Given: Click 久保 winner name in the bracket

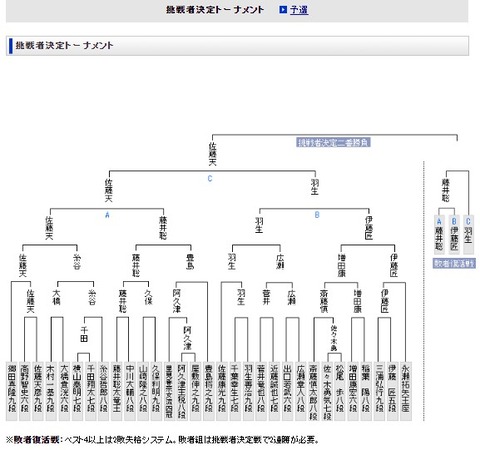Looking at the screenshot, I should point(149,298).
